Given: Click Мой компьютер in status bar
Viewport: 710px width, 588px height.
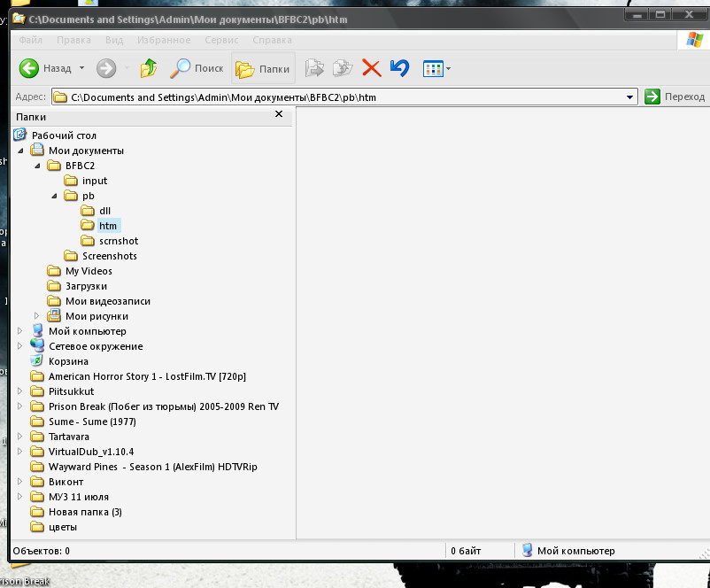Looking at the screenshot, I should [568, 551].
